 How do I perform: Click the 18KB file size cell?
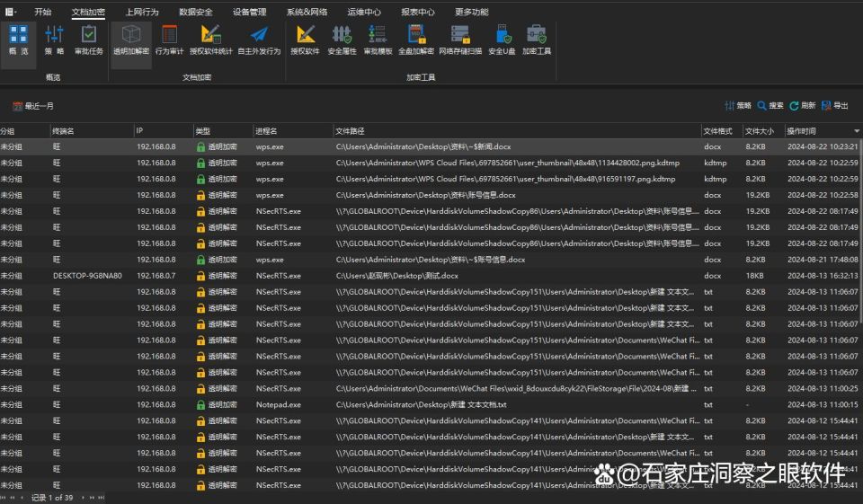pyautogui.click(x=754, y=276)
